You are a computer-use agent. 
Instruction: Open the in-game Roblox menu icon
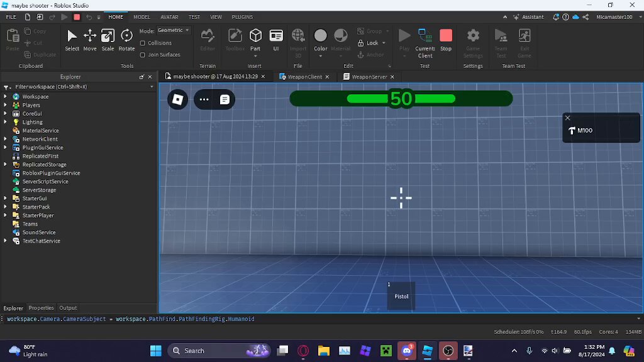177,99
